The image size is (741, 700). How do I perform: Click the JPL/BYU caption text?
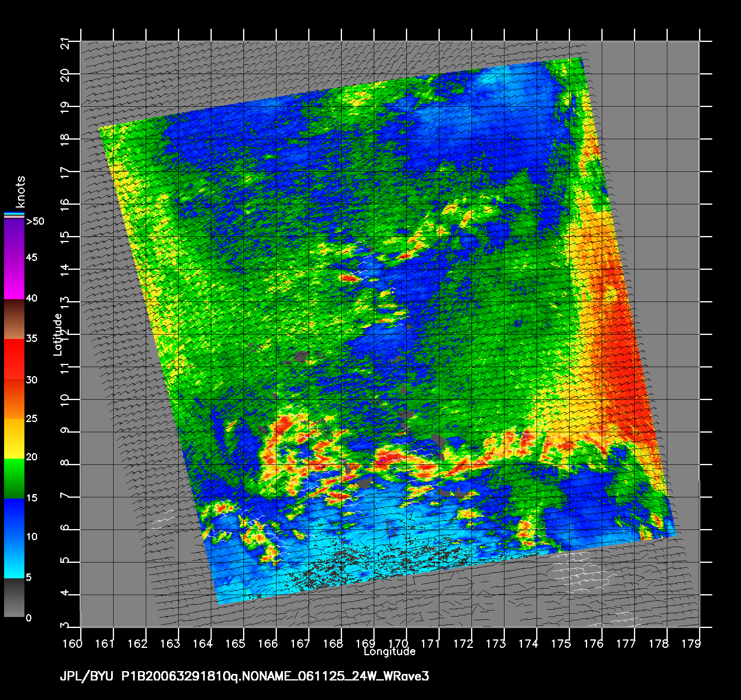(x=86, y=677)
